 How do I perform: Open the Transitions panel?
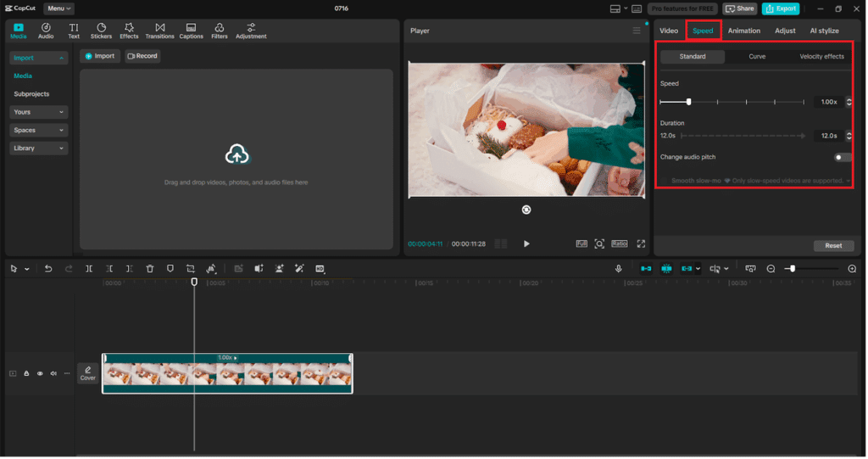pos(159,31)
